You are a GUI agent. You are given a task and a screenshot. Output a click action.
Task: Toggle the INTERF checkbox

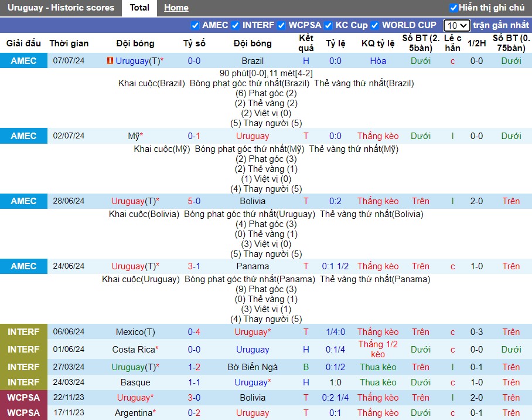click(235, 25)
